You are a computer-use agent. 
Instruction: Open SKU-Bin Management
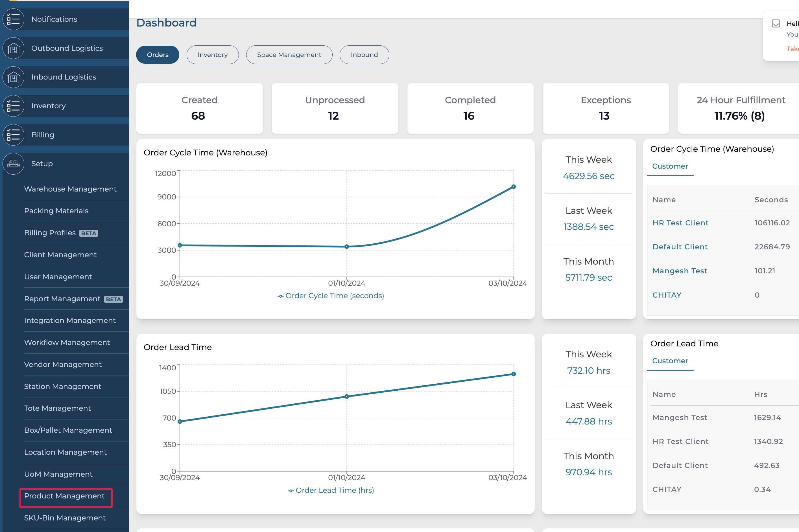pyautogui.click(x=65, y=518)
